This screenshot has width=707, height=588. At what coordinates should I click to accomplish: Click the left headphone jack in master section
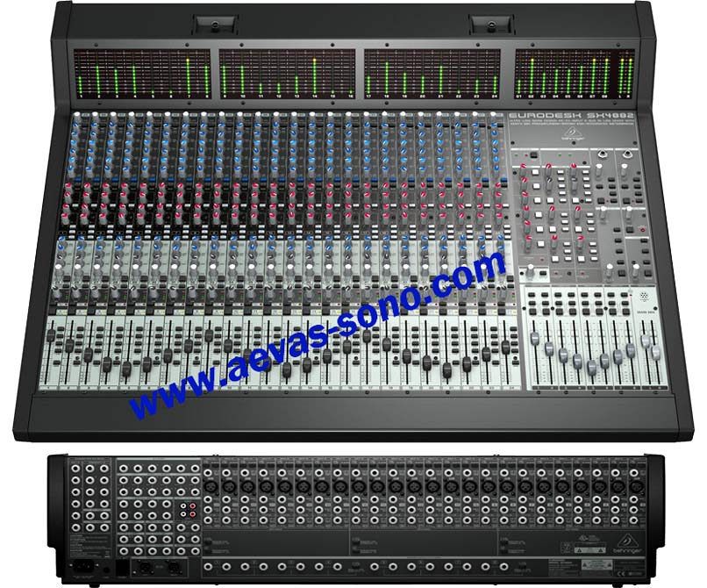pyautogui.click(x=603, y=155)
